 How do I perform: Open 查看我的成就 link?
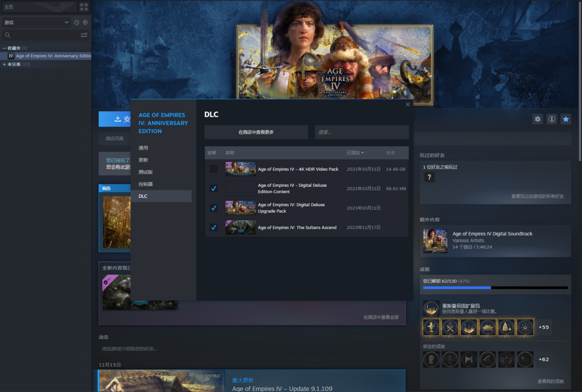click(x=550, y=381)
